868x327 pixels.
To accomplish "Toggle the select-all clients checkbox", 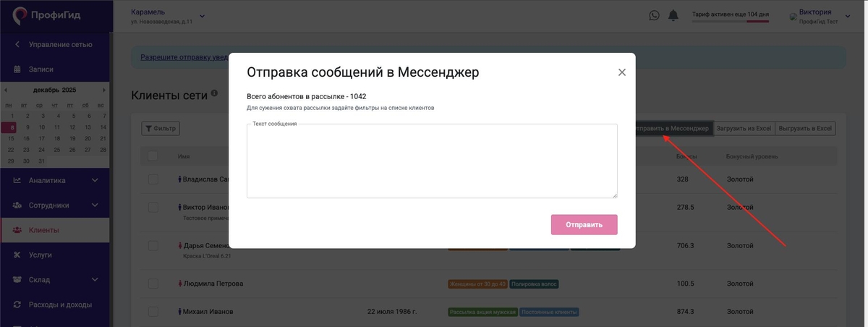I will point(153,156).
